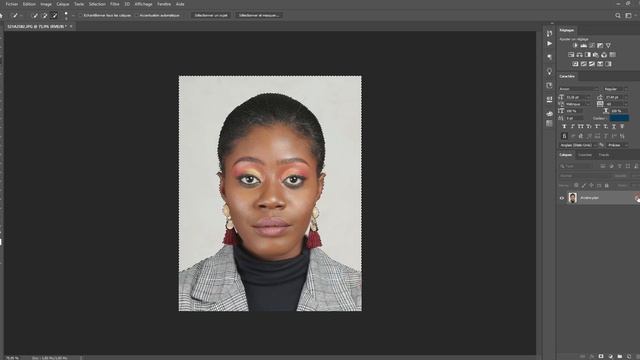Image resolution: width=640 pixels, height=360 pixels.
Task: Open the Regular font style dropdown
Action: (615, 89)
